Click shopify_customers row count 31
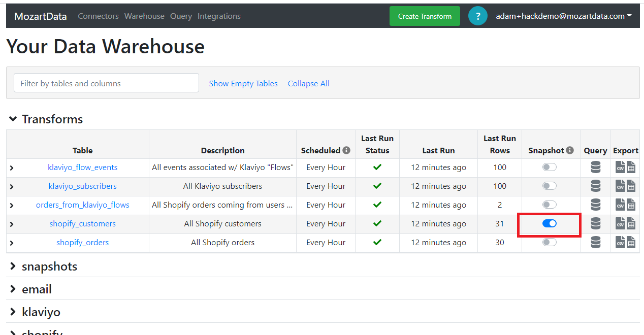The width and height of the screenshot is (644, 335). [x=500, y=224]
